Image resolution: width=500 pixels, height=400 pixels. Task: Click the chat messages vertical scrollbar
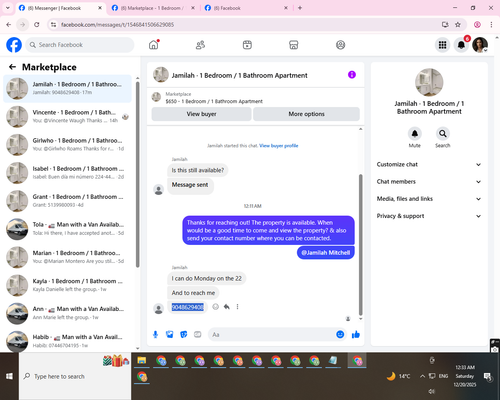tap(360, 245)
